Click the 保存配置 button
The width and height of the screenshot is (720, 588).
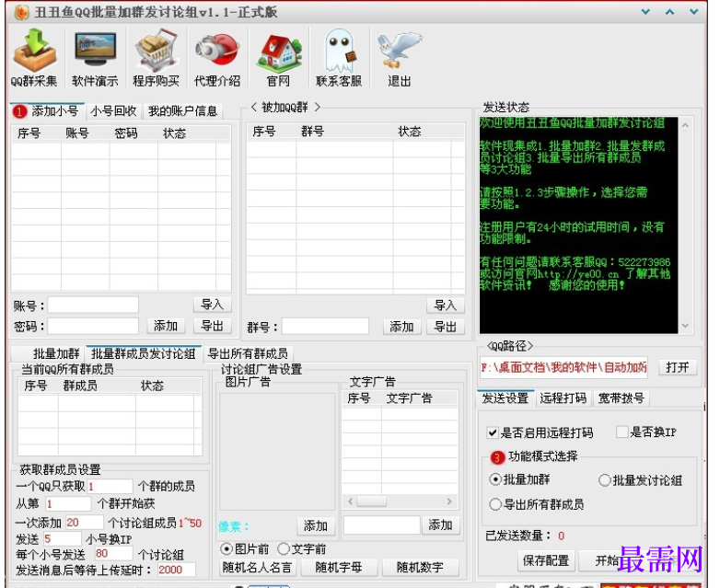[x=545, y=560]
